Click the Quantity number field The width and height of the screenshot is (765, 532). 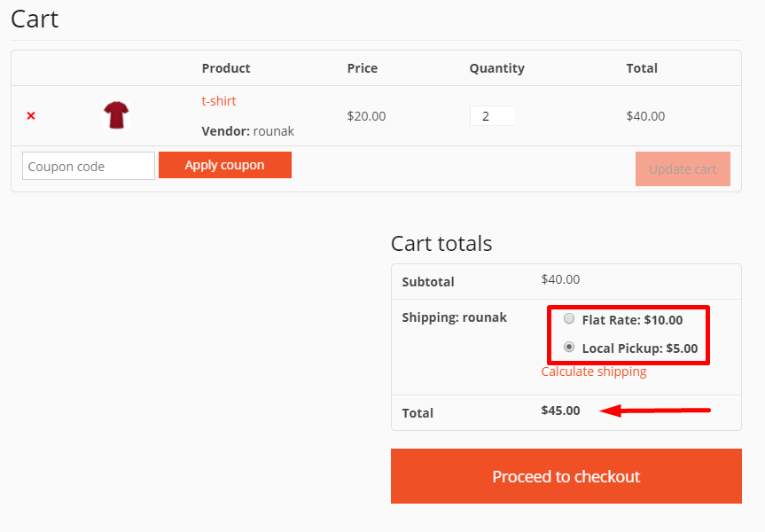click(x=491, y=116)
